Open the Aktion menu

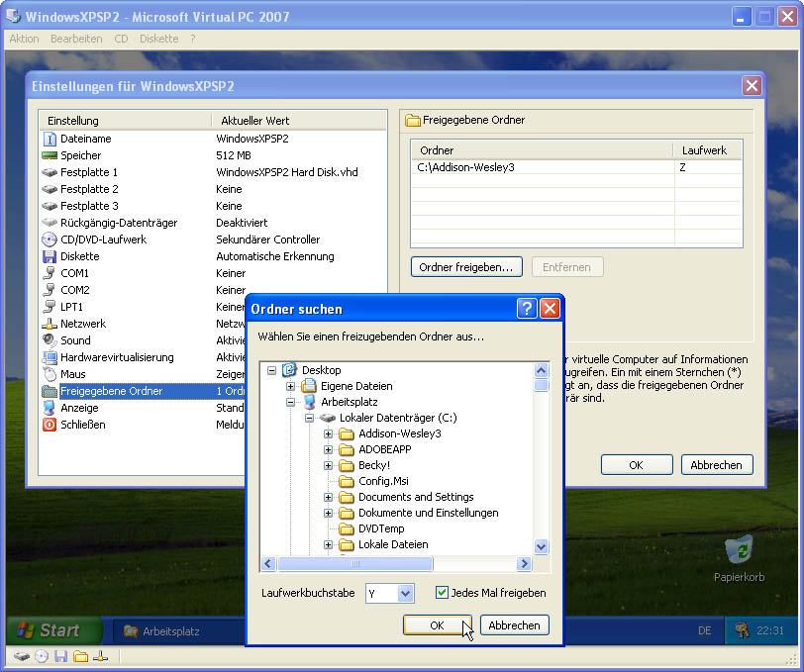pos(24,39)
